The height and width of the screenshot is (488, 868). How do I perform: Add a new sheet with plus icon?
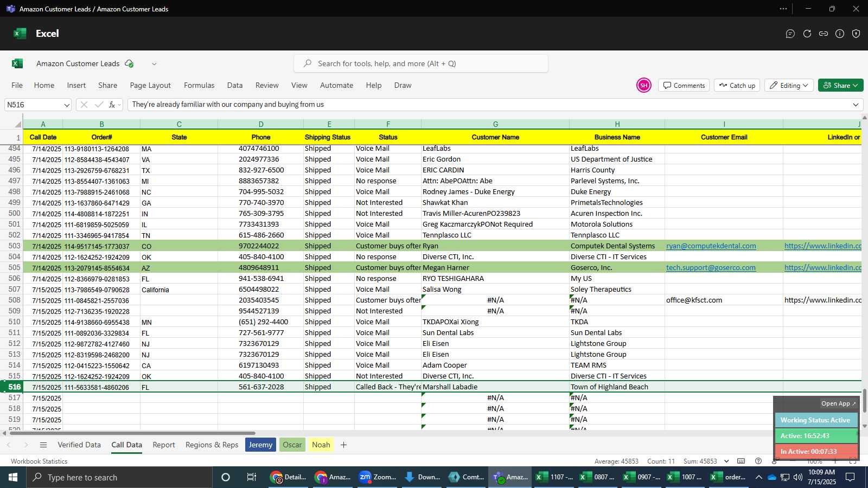coord(343,445)
